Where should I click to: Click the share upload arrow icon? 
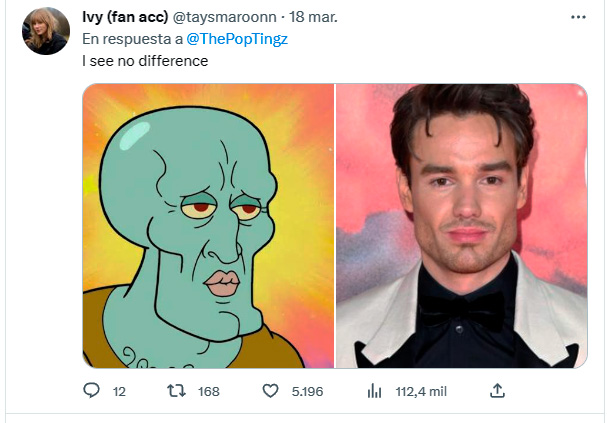coord(498,390)
